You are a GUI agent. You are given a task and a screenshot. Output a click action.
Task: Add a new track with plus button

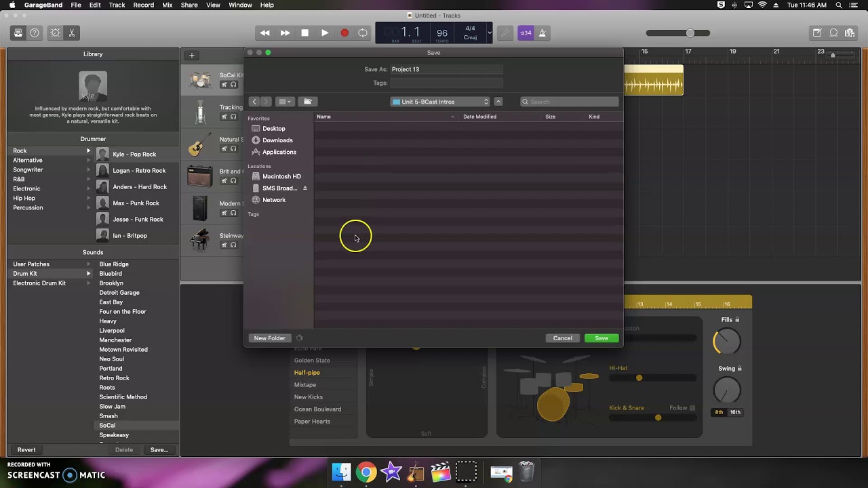(x=192, y=55)
